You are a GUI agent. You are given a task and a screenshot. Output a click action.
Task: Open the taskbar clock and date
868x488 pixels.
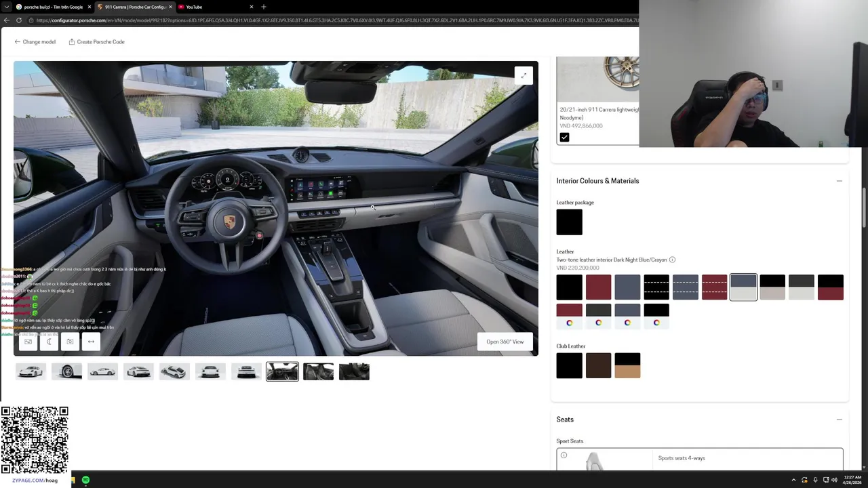(852, 480)
